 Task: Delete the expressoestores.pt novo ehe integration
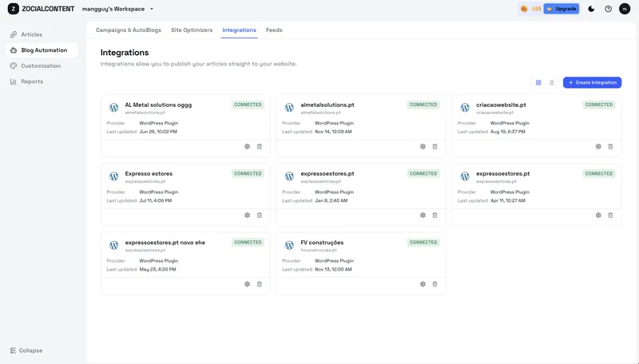pyautogui.click(x=259, y=284)
